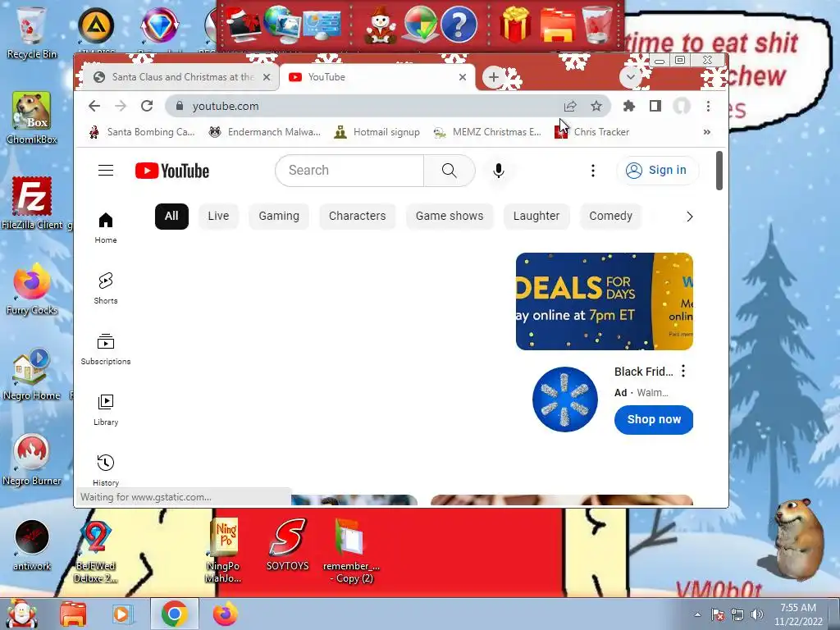Filter by Game shows chip
The image size is (840, 630).
pos(450,216)
